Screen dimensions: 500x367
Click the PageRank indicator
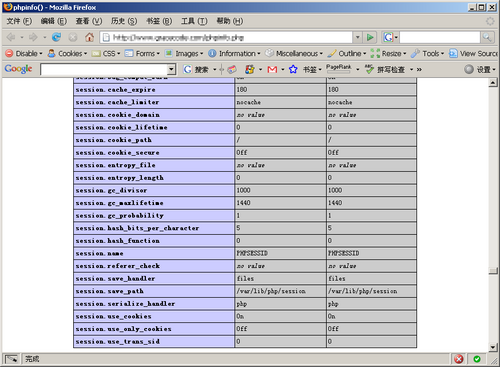pyautogui.click(x=339, y=69)
